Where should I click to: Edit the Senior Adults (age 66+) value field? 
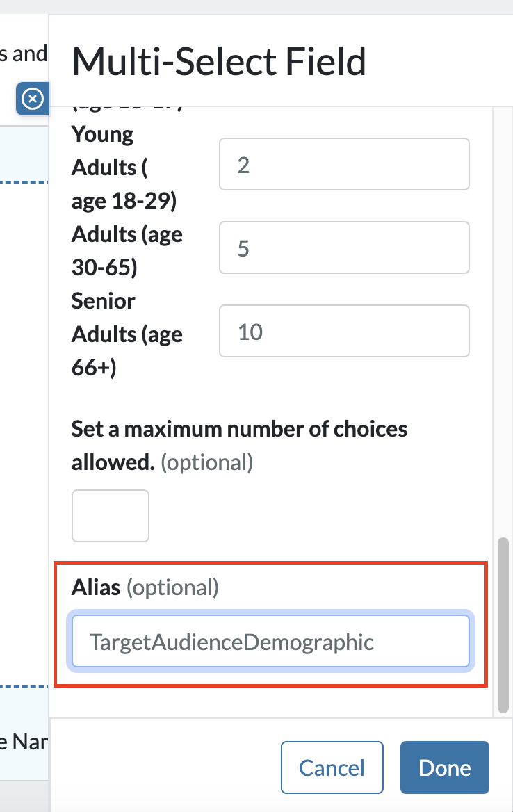[x=344, y=331]
